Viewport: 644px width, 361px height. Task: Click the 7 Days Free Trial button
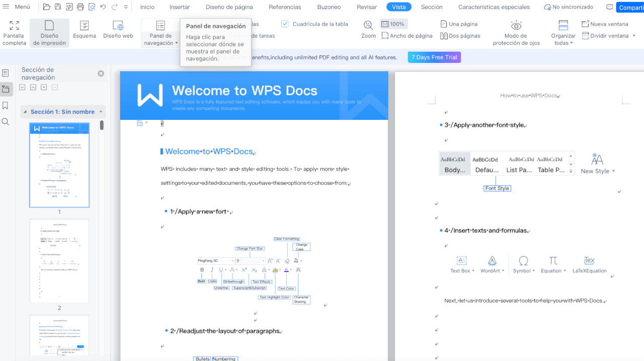click(x=434, y=57)
